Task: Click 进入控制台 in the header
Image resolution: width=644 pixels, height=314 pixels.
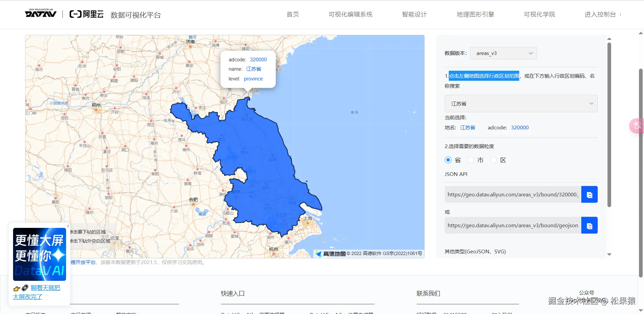Action: (x=603, y=14)
